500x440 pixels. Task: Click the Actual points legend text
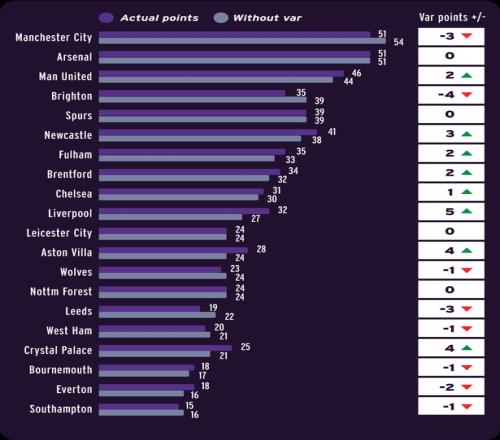159,18
